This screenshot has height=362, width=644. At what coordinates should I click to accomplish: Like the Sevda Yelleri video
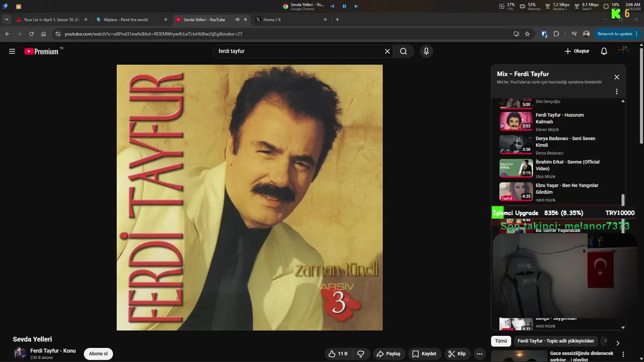point(338,354)
